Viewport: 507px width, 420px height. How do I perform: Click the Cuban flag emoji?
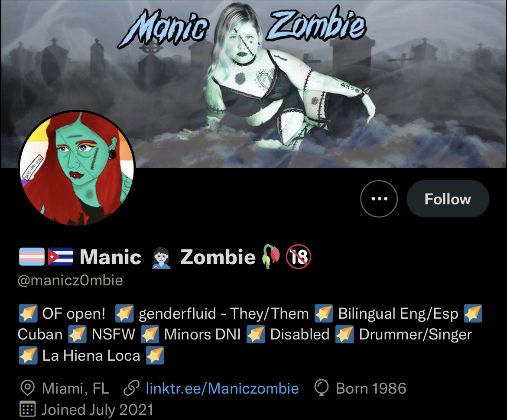(x=60, y=256)
